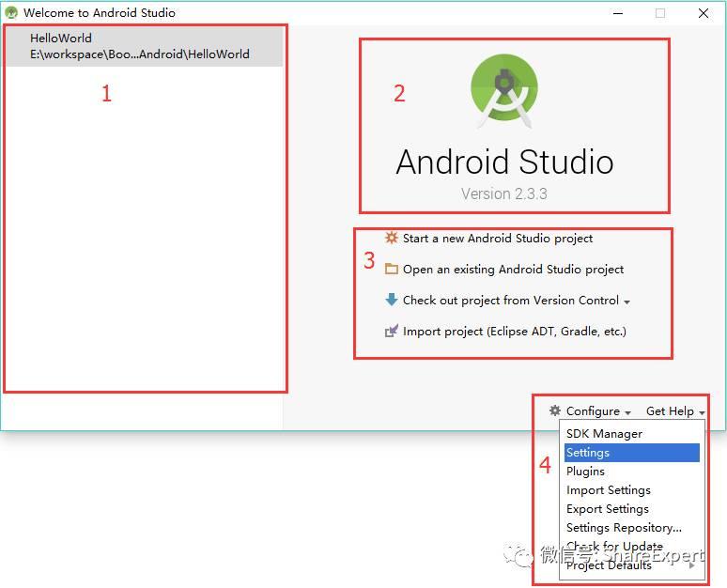The image size is (727, 588).
Task: Click the Configure gear icon
Action: point(554,410)
